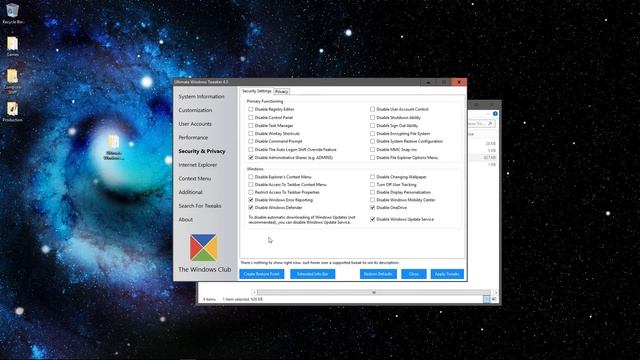Check Disable MMC Snap-ins
Viewport: 640px width, 360px height.
point(372,149)
